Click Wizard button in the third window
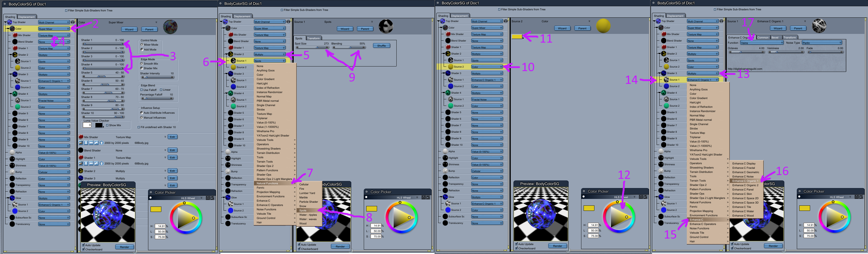Viewport: 868px width, 254px height. tap(562, 28)
